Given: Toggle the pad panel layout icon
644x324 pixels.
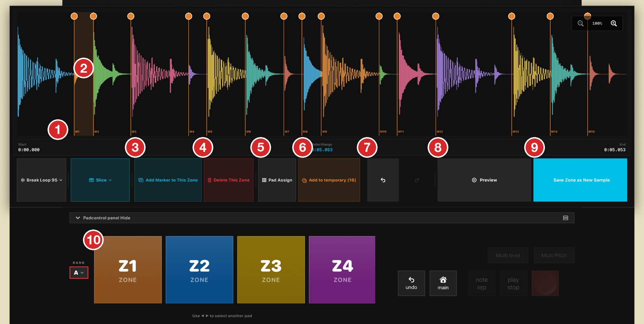Looking at the screenshot, I should (x=566, y=218).
